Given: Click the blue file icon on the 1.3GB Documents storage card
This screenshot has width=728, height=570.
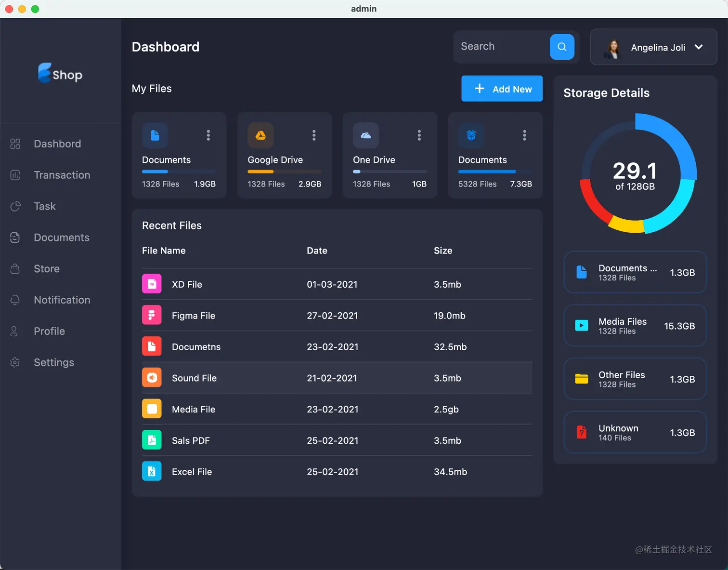Looking at the screenshot, I should tap(582, 272).
